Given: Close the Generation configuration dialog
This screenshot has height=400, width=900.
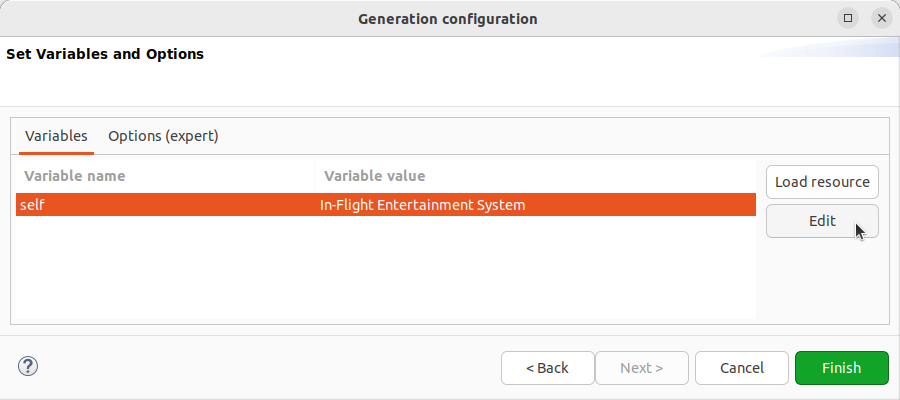Looking at the screenshot, I should coord(881,18).
